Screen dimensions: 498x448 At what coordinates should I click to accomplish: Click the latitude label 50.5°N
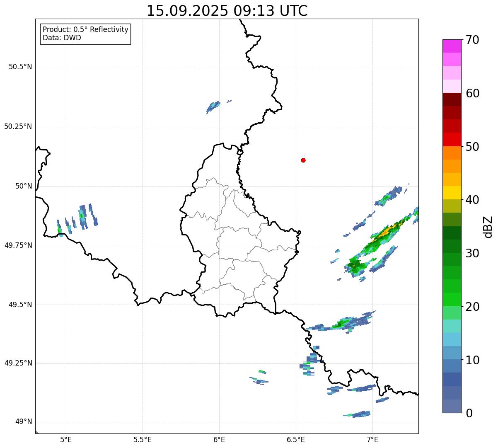20,67
